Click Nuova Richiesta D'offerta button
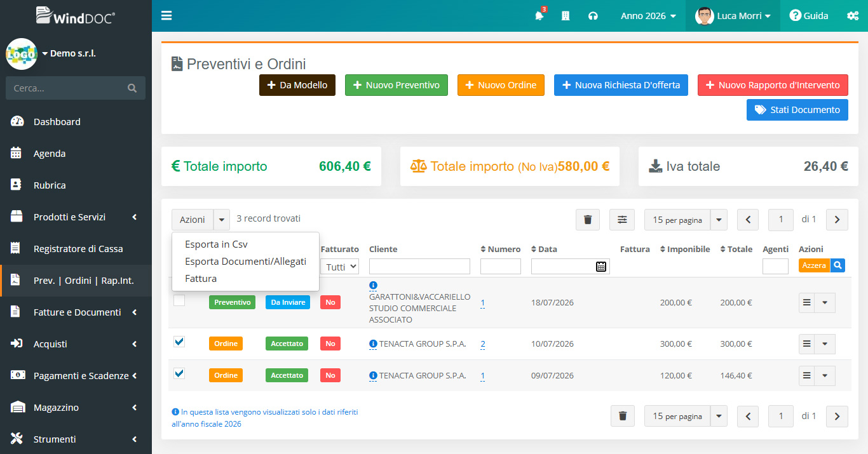 (621, 85)
